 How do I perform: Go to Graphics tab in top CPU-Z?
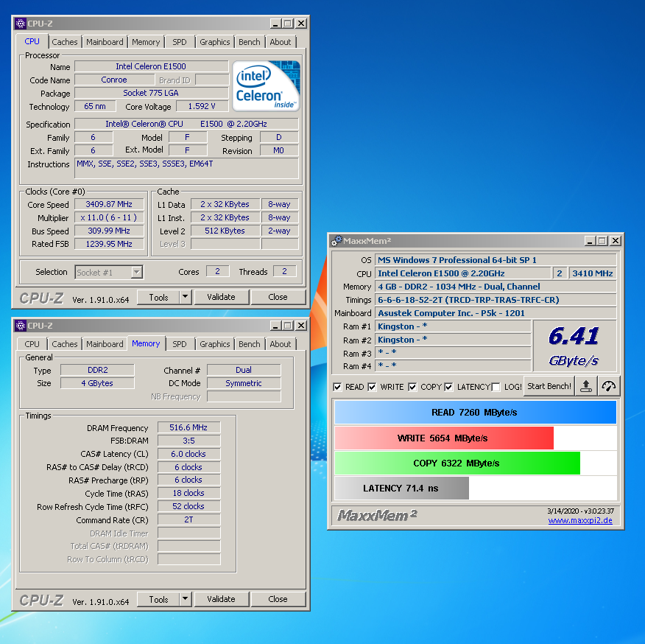coord(215,42)
